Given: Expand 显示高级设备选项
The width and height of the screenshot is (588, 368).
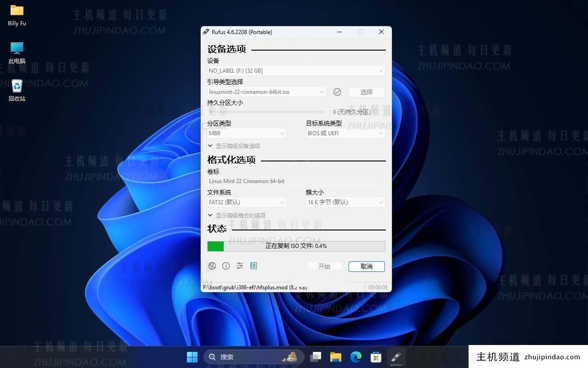Looking at the screenshot, I should click(x=234, y=146).
